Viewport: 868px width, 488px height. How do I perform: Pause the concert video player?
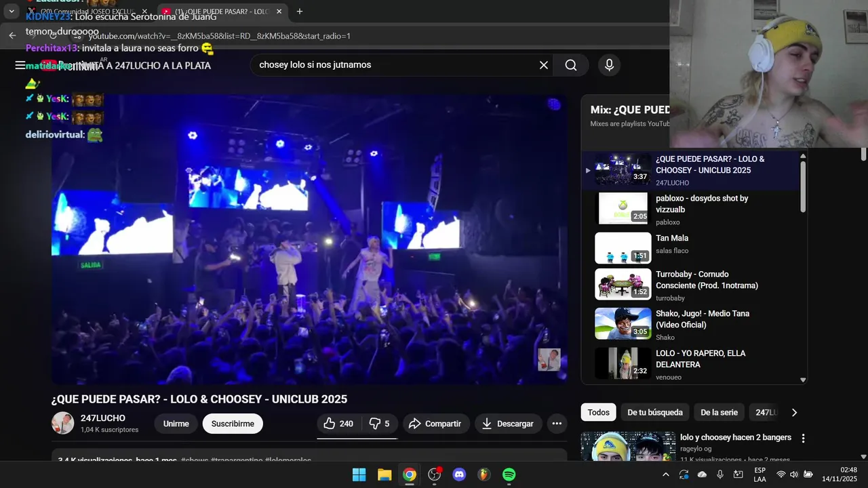pos(309,239)
